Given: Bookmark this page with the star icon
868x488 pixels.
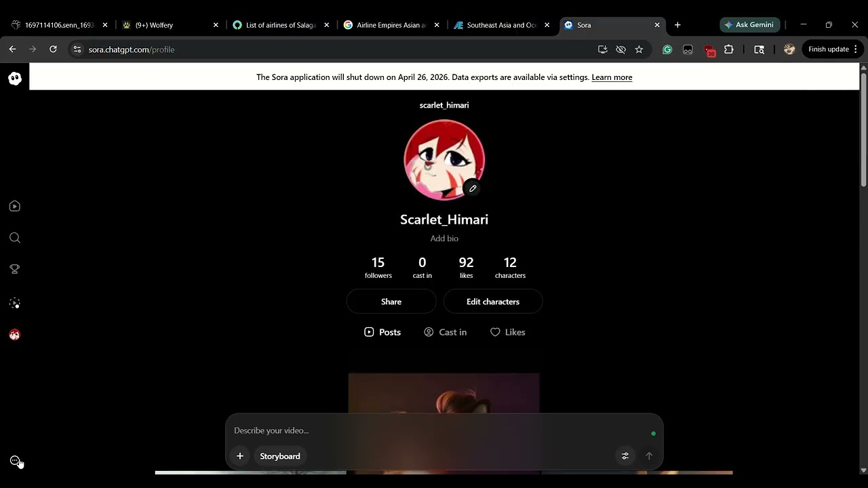Looking at the screenshot, I should 639,49.
